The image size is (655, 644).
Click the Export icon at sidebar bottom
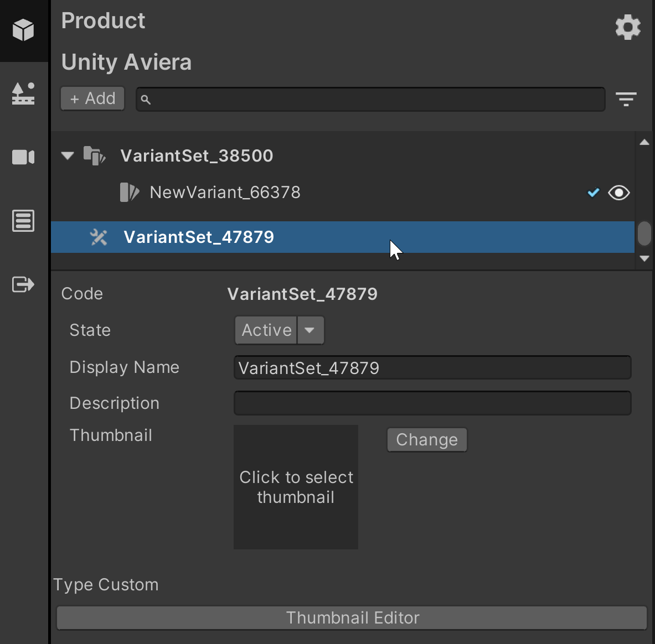(23, 284)
